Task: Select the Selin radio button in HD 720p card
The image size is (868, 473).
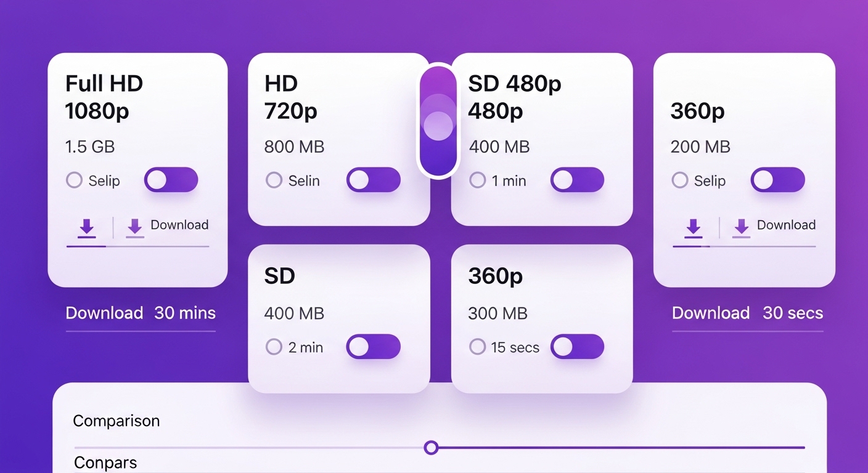Action: 274,180
